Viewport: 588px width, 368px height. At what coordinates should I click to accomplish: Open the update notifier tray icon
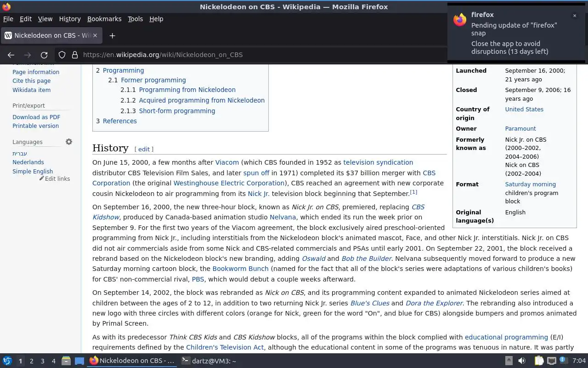563,361
